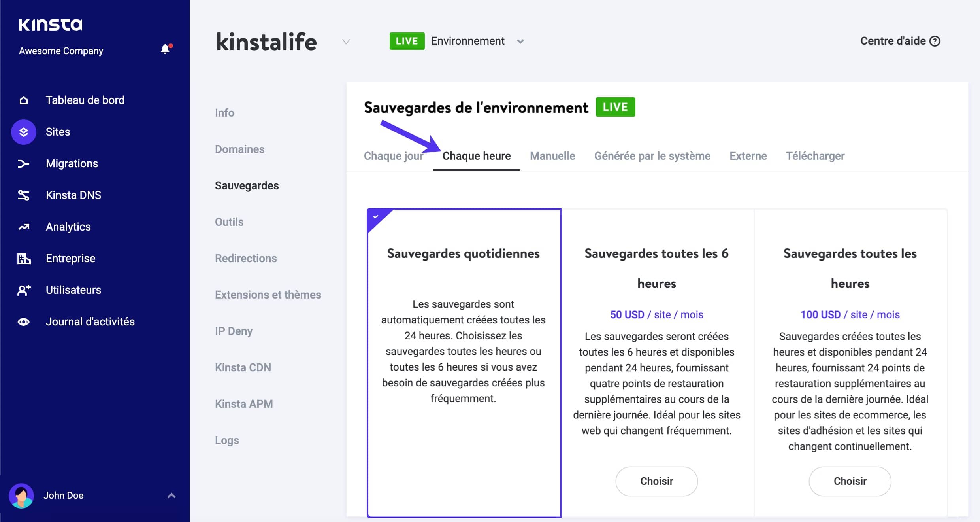
Task: Select the Chaque heure tab
Action: coord(476,156)
